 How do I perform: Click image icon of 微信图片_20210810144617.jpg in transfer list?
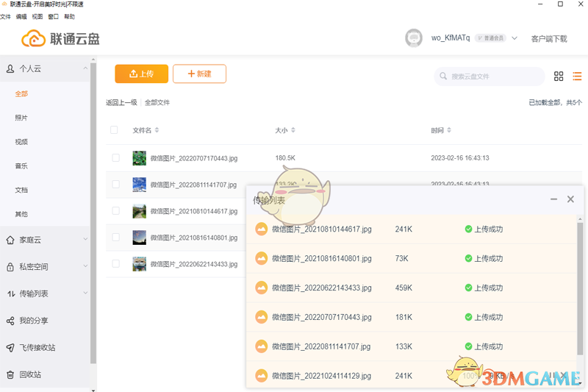262,229
